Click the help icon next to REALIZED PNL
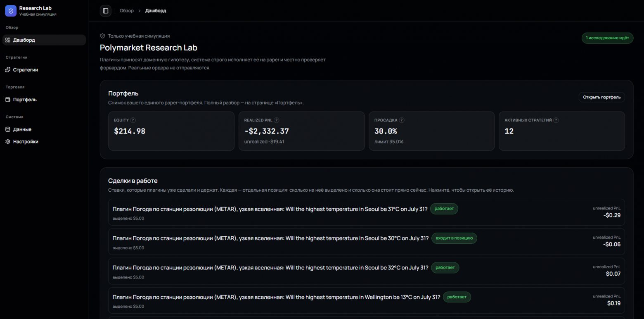This screenshot has height=319, width=644. tap(277, 120)
